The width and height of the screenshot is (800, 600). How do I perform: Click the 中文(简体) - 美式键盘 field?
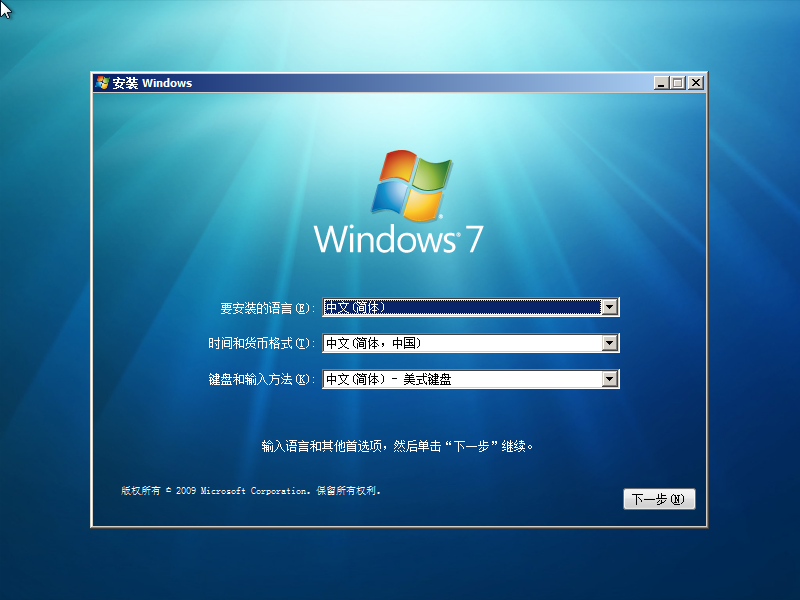[x=470, y=379]
